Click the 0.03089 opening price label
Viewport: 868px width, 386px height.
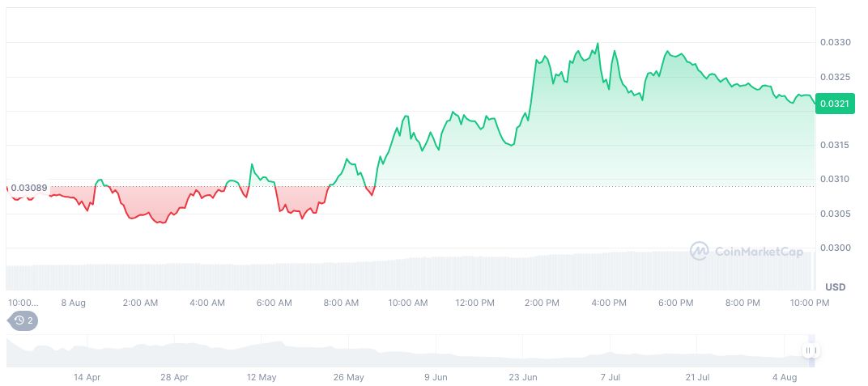click(x=28, y=188)
